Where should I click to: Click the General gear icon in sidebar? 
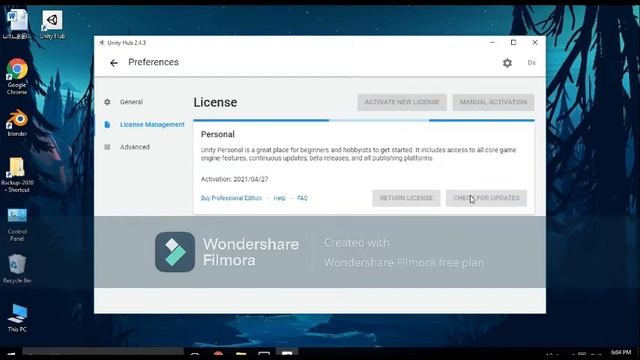(x=107, y=102)
